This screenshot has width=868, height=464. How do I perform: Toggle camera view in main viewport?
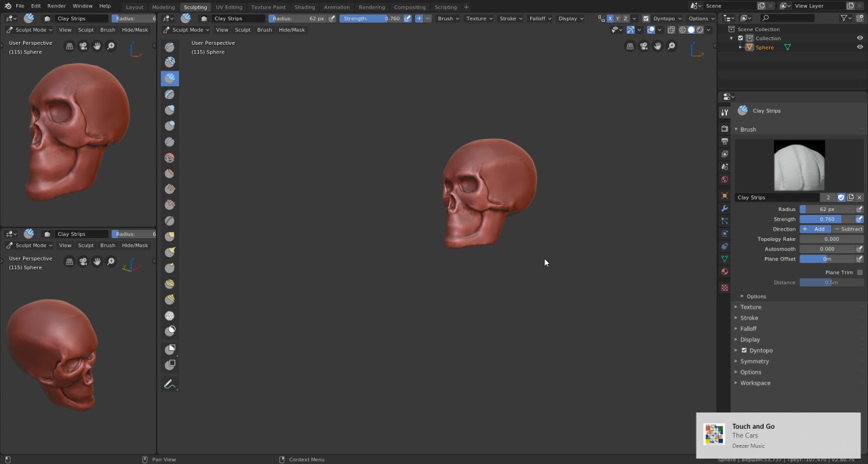point(644,46)
